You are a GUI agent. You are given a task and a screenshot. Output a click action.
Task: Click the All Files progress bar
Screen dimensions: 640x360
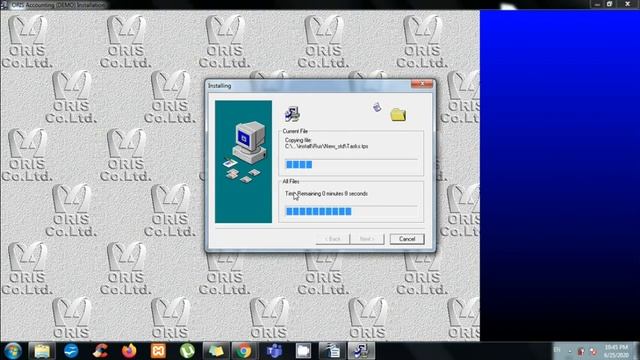[x=351, y=211]
